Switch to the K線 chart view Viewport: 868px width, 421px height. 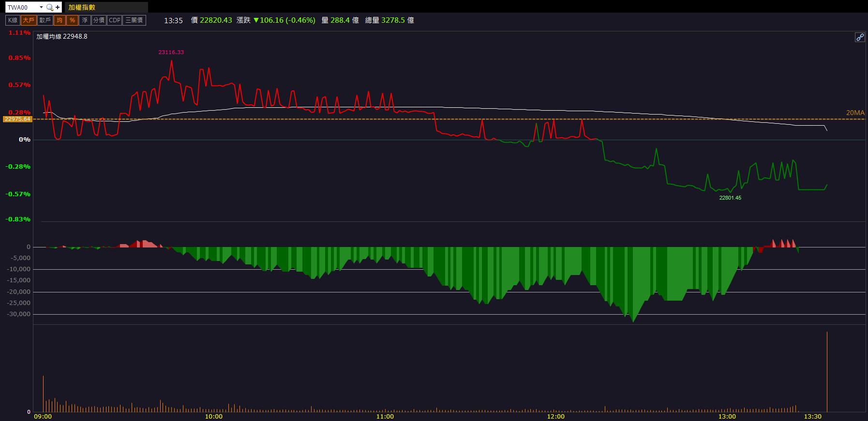pyautogui.click(x=12, y=20)
